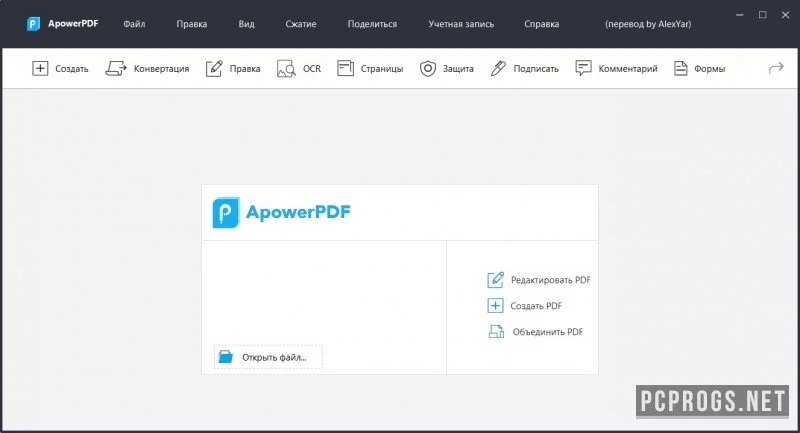Open the Учетная запись menu

(461, 24)
